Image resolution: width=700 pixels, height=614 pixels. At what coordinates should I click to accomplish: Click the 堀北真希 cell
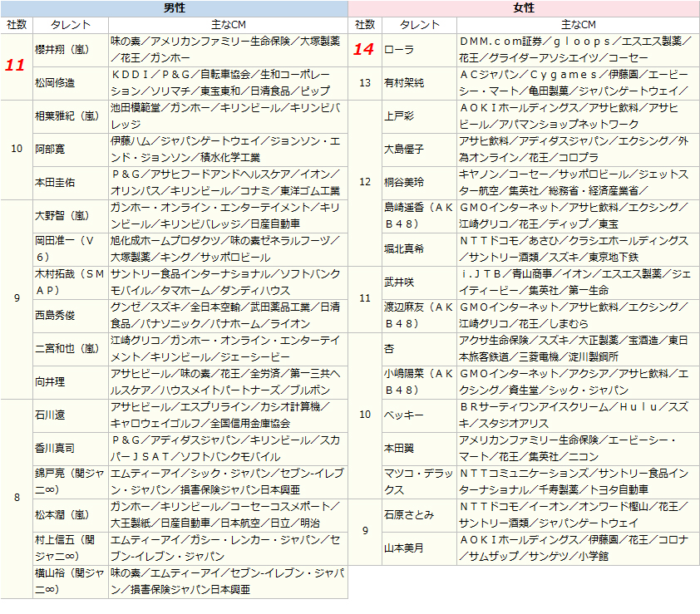(x=419, y=249)
